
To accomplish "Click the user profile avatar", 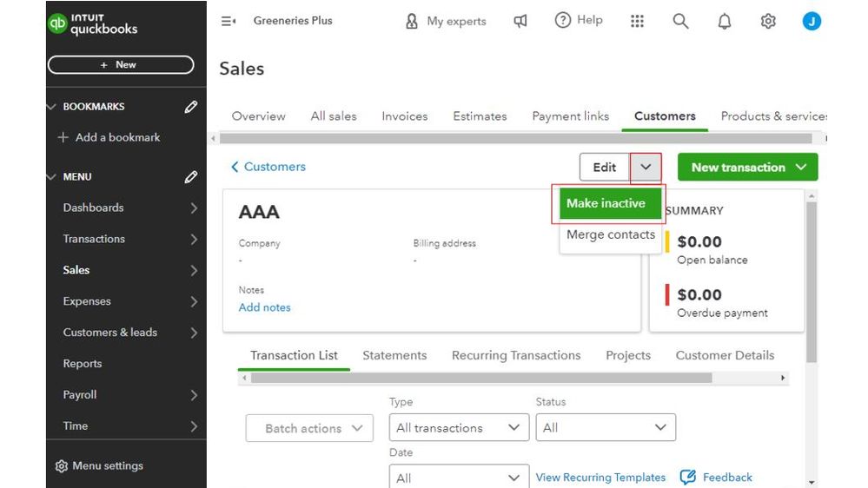I will pos(812,22).
